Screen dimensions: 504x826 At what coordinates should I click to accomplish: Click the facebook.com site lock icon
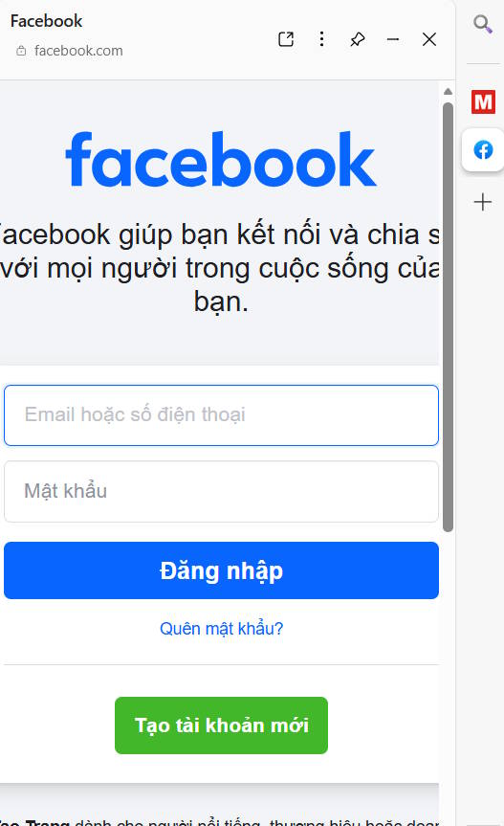(21, 51)
